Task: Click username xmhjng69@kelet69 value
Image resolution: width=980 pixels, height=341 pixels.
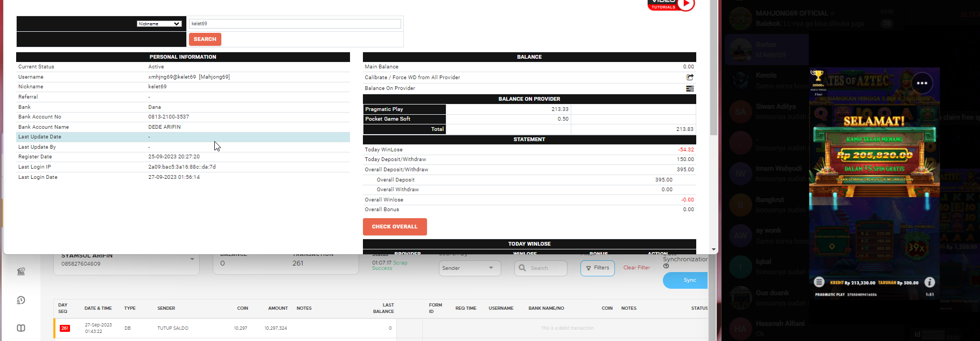Action: [x=189, y=77]
